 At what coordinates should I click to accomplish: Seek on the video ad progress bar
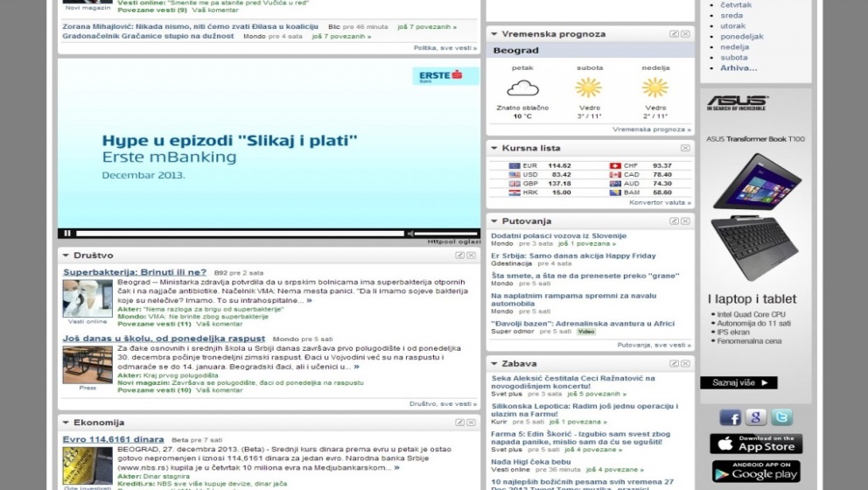[236, 234]
